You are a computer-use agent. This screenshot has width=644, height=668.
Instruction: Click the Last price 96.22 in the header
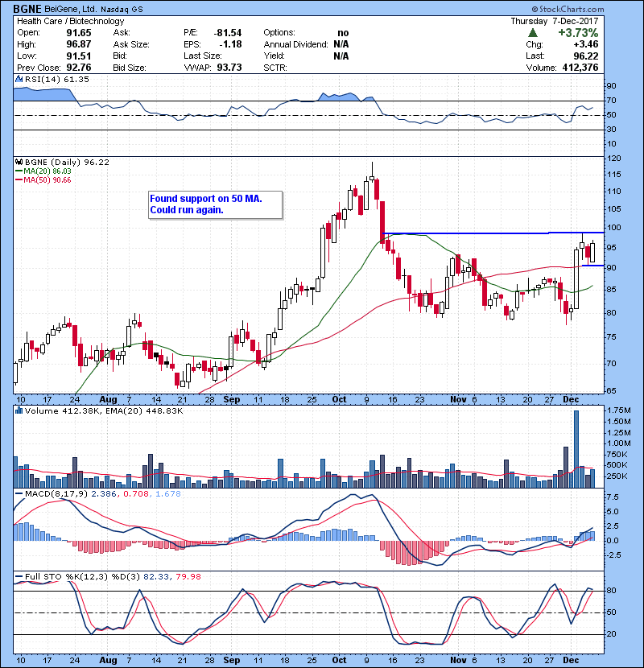pyautogui.click(x=585, y=56)
